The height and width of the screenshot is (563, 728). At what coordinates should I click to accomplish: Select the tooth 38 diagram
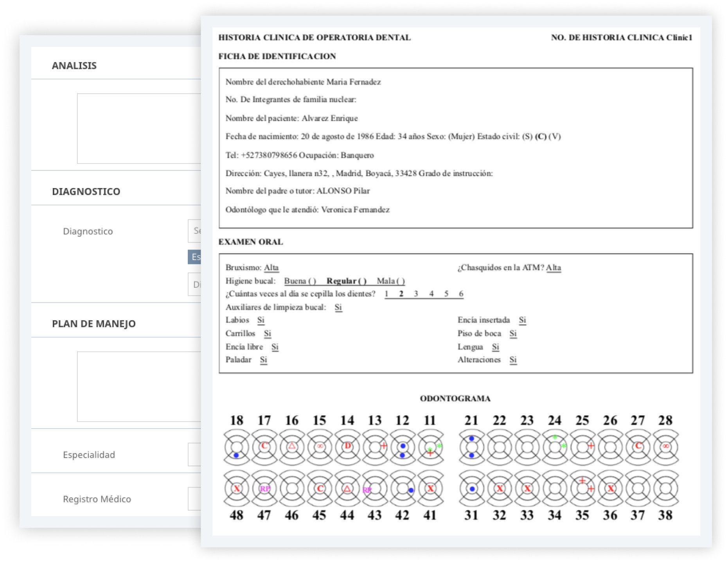665,488
